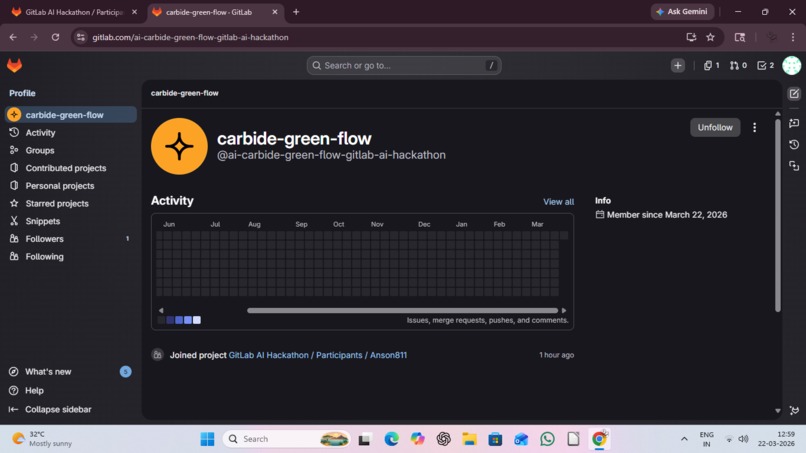This screenshot has width=806, height=453.
Task: Click the Windows taskbar Search box
Action: point(287,439)
